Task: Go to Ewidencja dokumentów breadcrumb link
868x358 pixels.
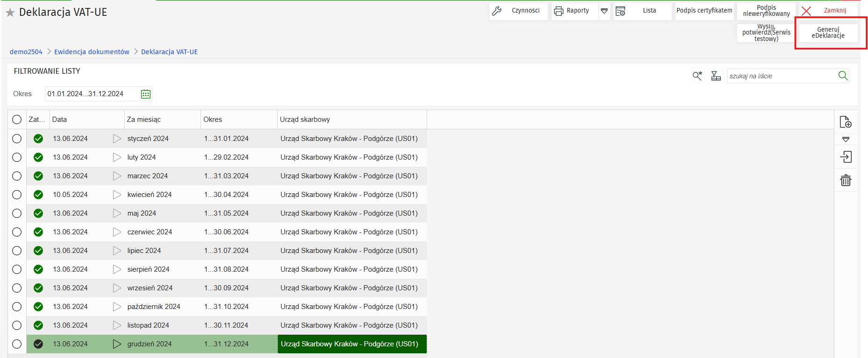Action: point(92,52)
